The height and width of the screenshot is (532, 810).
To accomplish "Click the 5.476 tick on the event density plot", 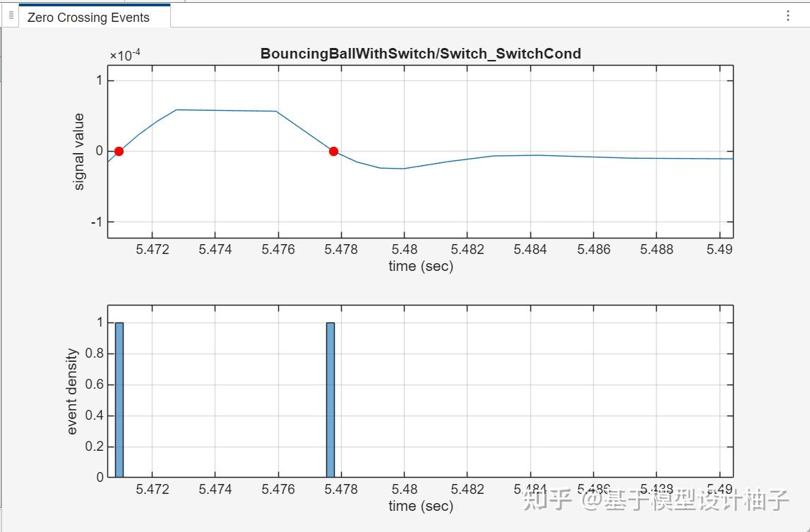I will [278, 489].
